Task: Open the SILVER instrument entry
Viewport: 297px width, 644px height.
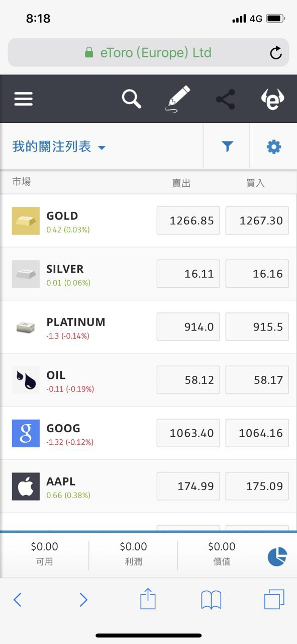Action: [148, 274]
